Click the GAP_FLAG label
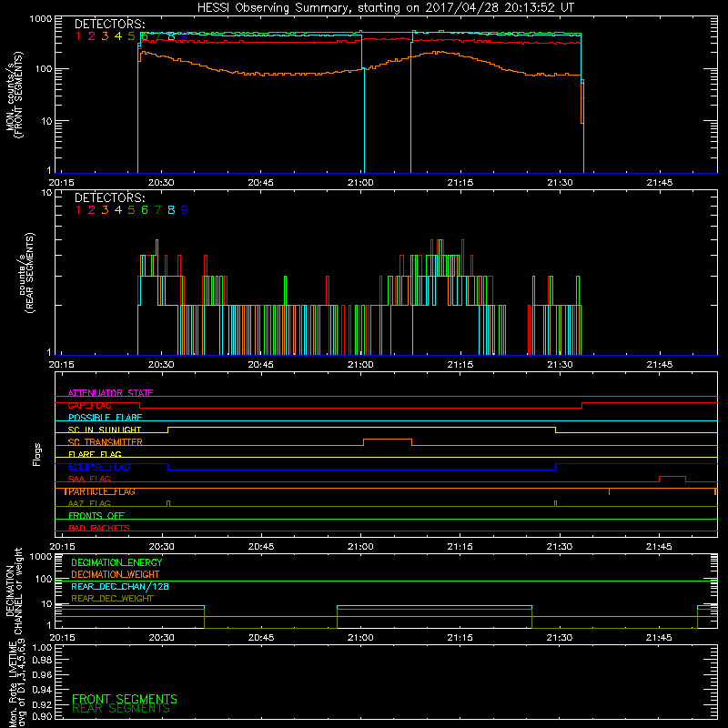Image resolution: width=728 pixels, height=728 pixels. 89,405
